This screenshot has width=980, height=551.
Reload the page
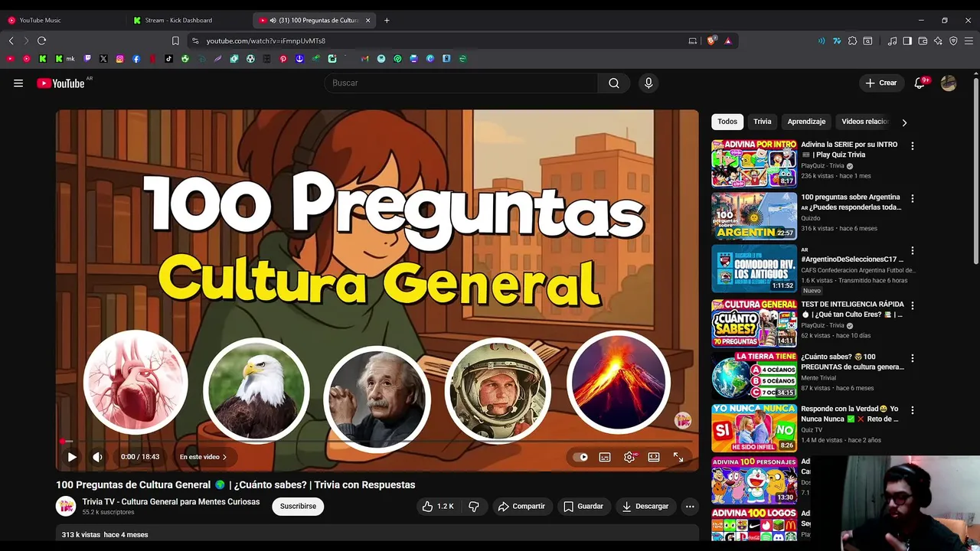tap(41, 41)
